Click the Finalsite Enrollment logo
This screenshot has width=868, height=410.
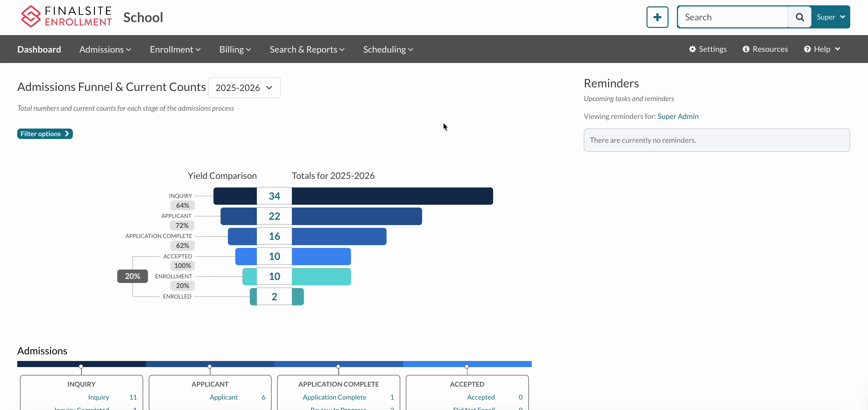pos(66,17)
